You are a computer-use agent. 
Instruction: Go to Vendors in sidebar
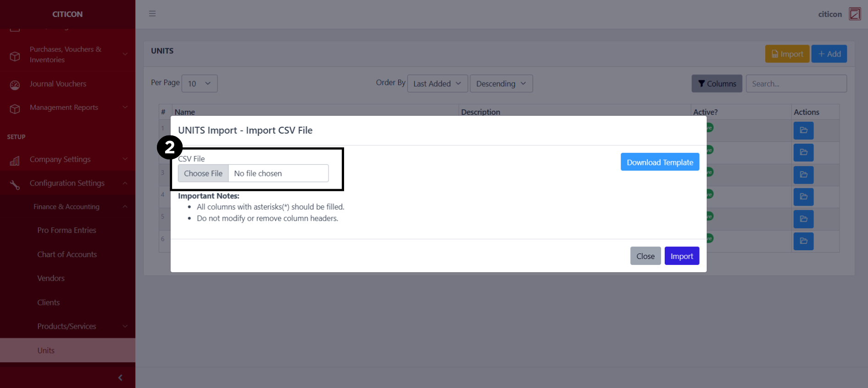coord(51,278)
